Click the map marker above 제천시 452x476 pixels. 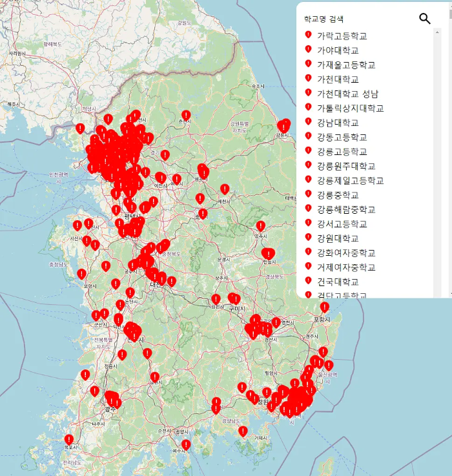pyautogui.click(x=225, y=189)
